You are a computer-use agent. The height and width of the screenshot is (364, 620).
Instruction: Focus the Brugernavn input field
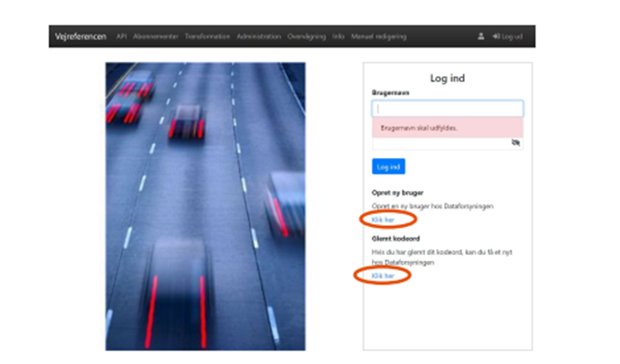447,109
